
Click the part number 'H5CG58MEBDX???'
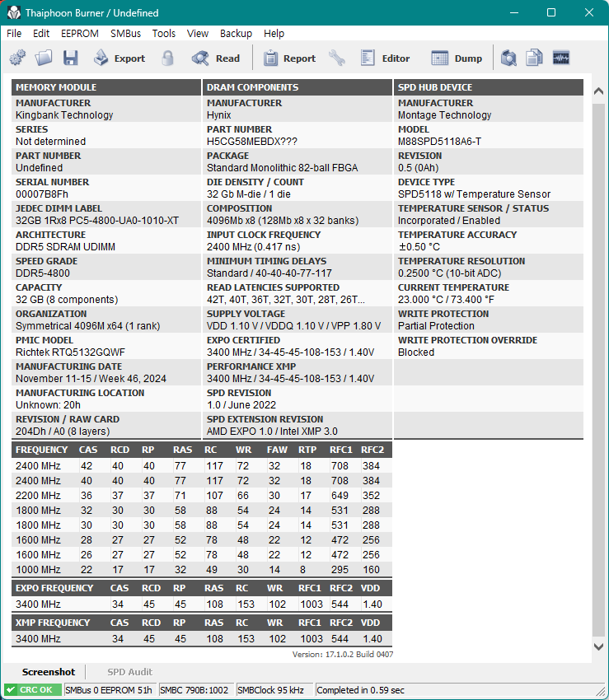click(x=252, y=142)
